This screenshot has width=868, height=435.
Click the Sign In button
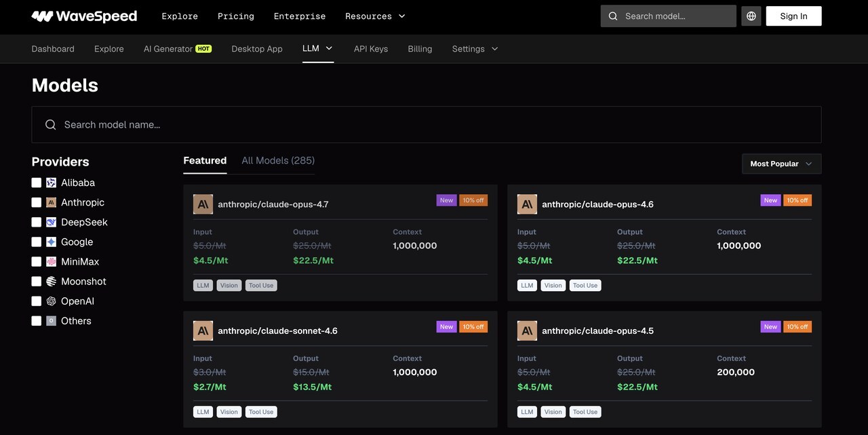[794, 16]
